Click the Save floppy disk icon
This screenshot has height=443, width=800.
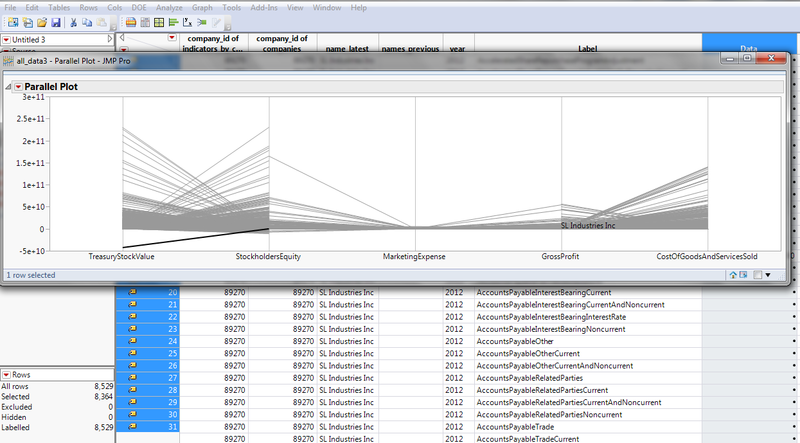pyautogui.click(x=56, y=22)
